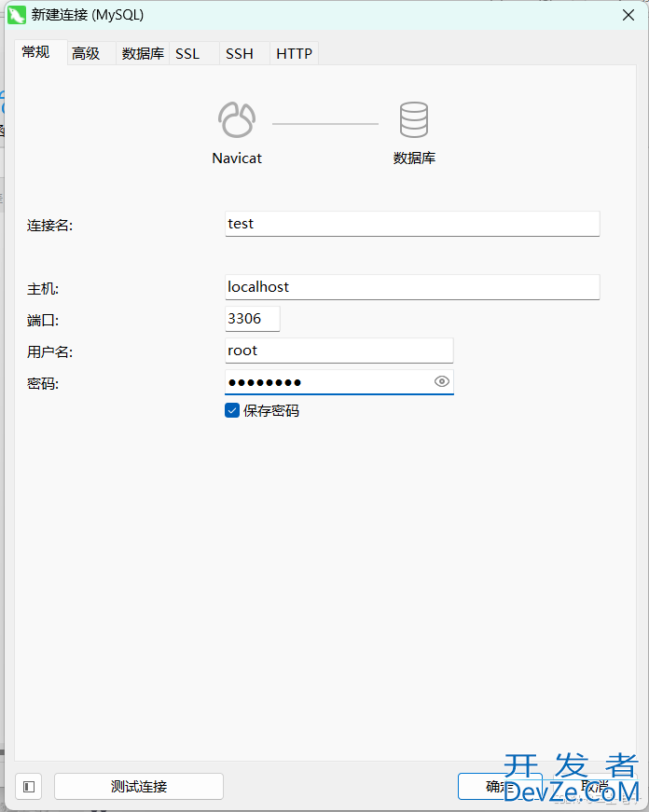
Task: Click the 测试连接 button
Action: coord(139,787)
